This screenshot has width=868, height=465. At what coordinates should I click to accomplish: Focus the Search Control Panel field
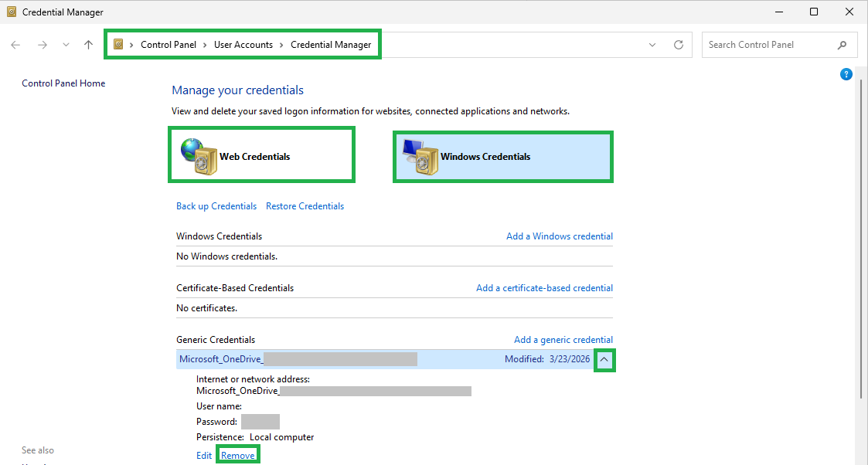coord(770,45)
